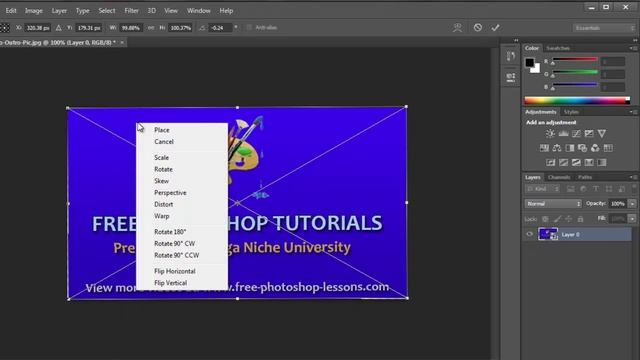Pick a color from the spectrum ramp

click(577, 100)
